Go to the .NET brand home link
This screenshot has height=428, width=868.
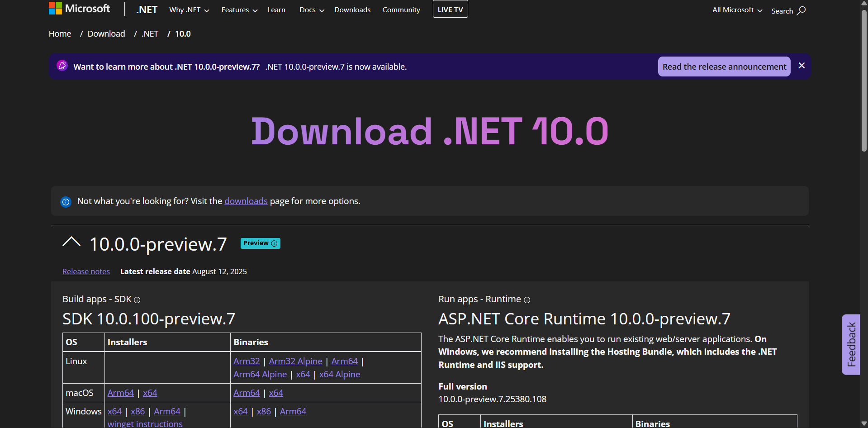(147, 10)
